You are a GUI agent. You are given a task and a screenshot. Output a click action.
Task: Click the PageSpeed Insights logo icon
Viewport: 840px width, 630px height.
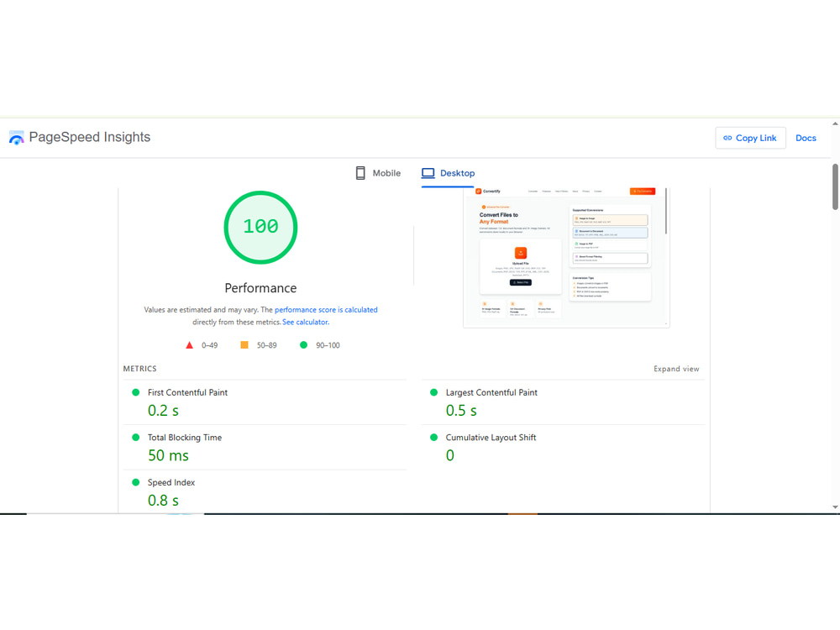coord(17,138)
